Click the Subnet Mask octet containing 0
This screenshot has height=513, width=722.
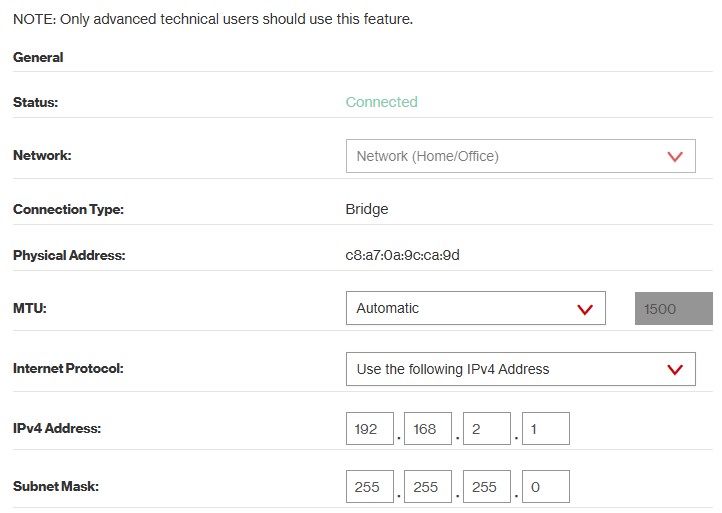[x=546, y=487]
